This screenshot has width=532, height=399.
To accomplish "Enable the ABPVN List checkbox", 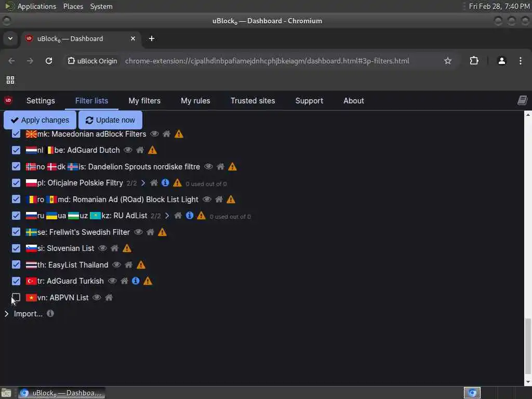I will pos(16,297).
